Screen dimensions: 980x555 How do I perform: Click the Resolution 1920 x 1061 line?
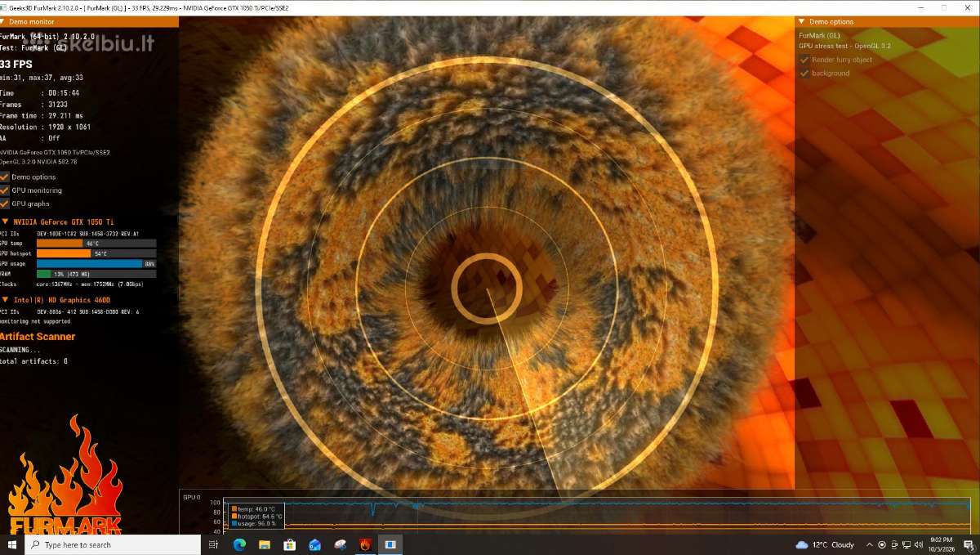pyautogui.click(x=46, y=127)
